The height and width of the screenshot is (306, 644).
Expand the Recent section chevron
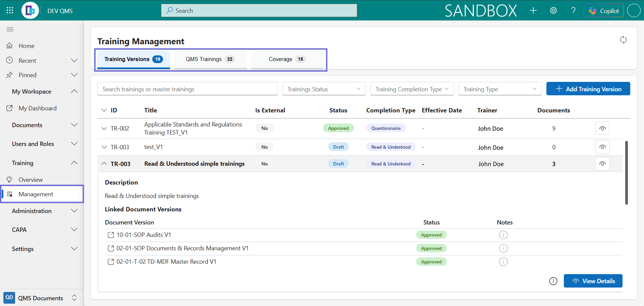pos(74,60)
